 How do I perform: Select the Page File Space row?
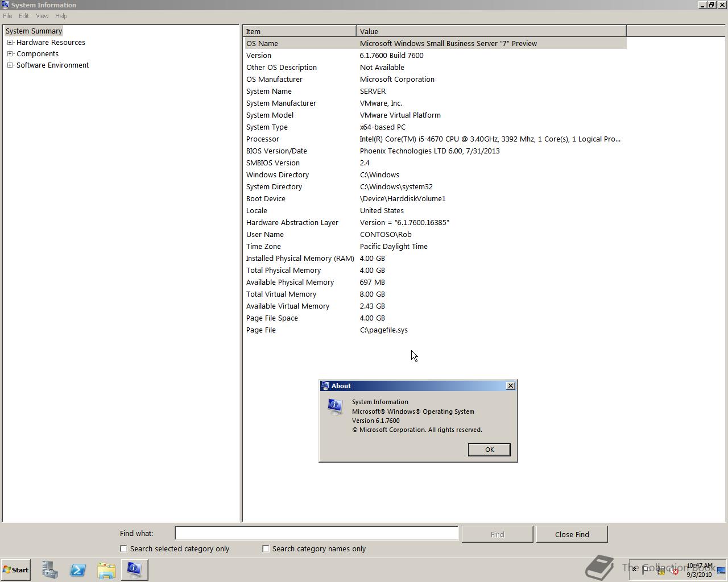tap(435, 318)
